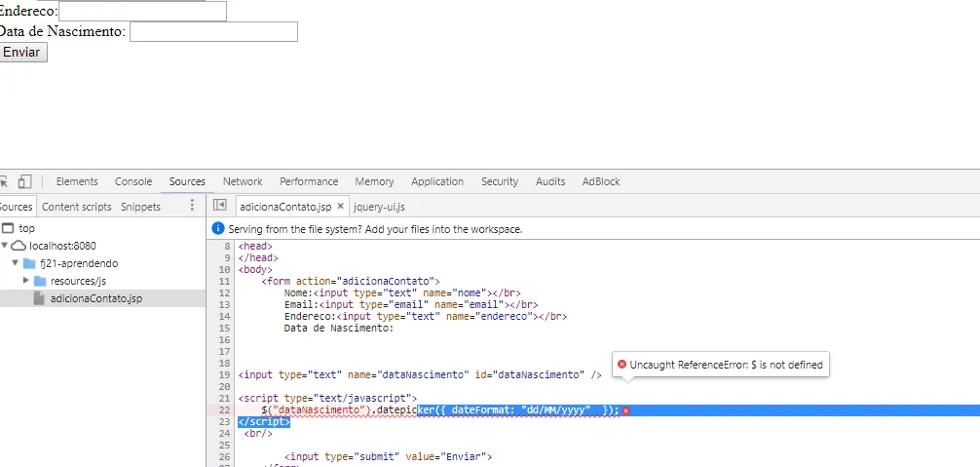Open the Network panel tab
Image resolution: width=980 pixels, height=467 pixels.
[243, 181]
